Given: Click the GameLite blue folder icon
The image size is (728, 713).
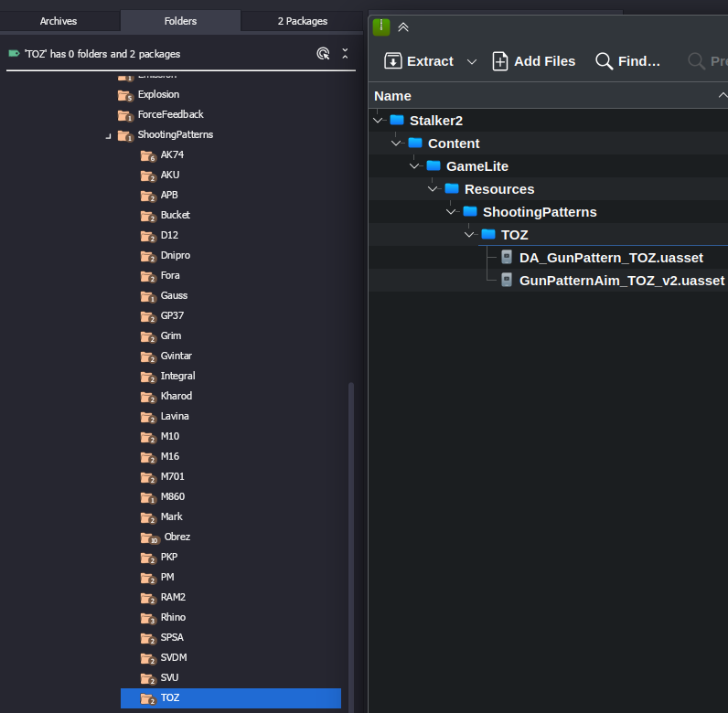Looking at the screenshot, I should (434, 165).
